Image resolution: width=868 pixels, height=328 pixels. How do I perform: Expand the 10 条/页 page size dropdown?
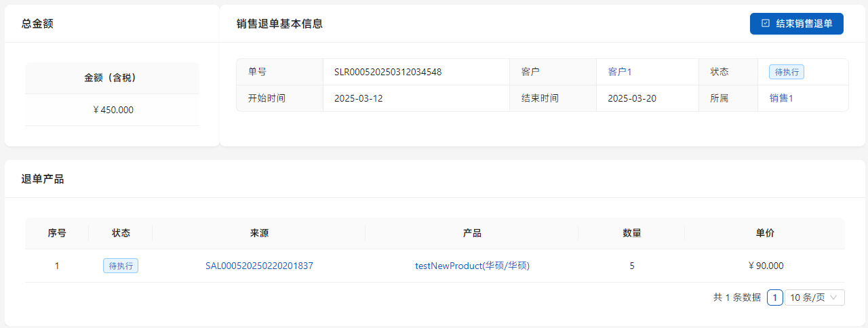(x=814, y=298)
